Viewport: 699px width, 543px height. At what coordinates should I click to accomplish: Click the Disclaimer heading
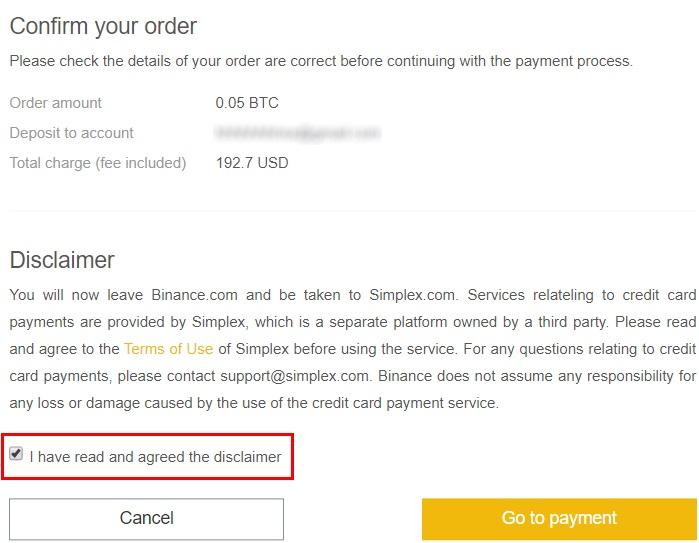(62, 260)
